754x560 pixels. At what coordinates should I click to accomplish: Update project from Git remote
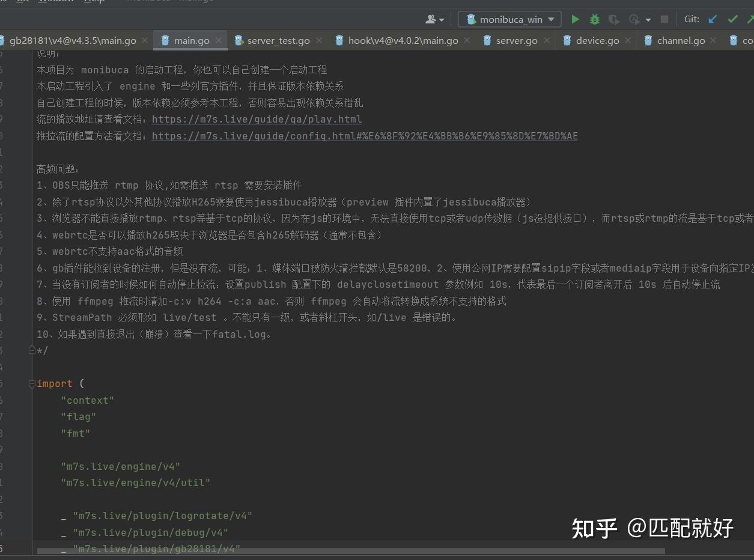click(713, 19)
